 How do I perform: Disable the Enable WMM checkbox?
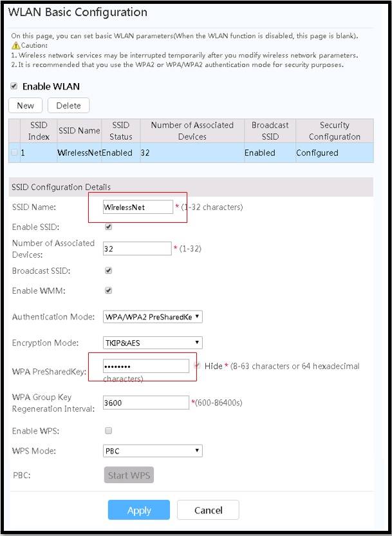pos(108,291)
